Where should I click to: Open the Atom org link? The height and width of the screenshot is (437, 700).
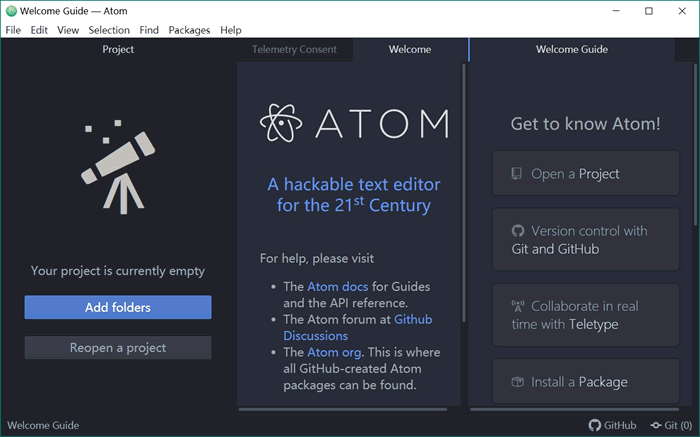(334, 352)
